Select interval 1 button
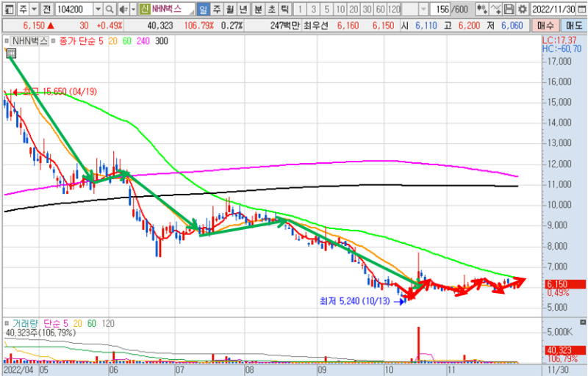Image resolution: width=588 pixels, height=376 pixels. coord(300,9)
